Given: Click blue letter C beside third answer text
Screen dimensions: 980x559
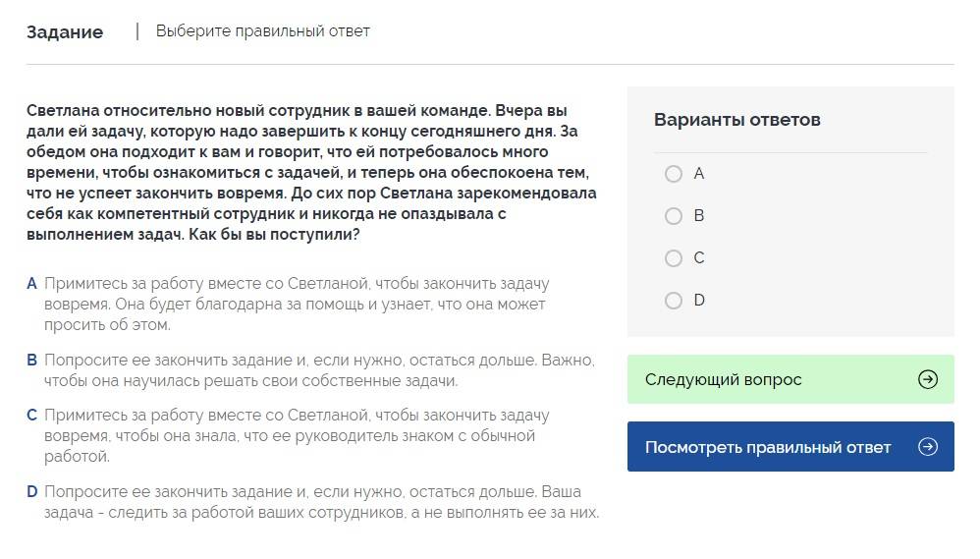Looking at the screenshot, I should (x=32, y=416).
